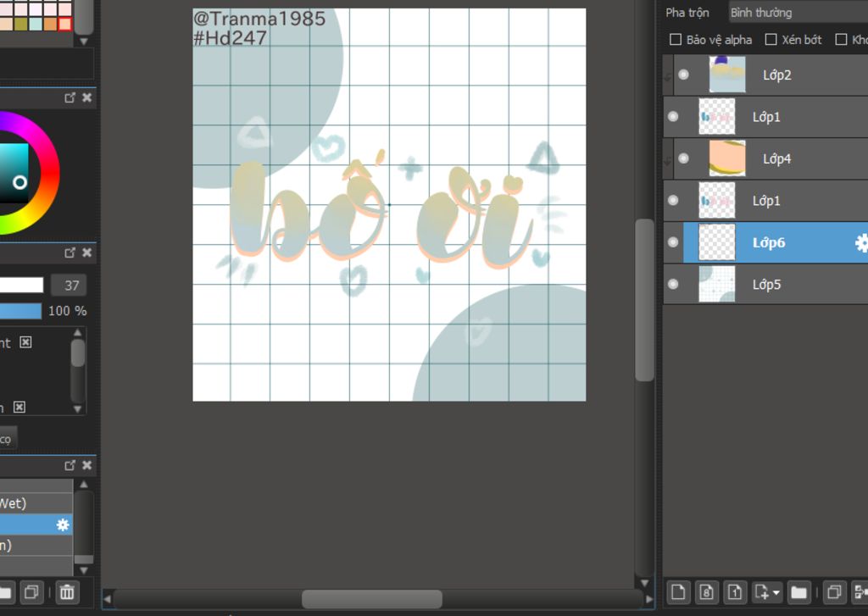Close the color wheel panel
Screen dimensions: 868x616
coord(87,97)
